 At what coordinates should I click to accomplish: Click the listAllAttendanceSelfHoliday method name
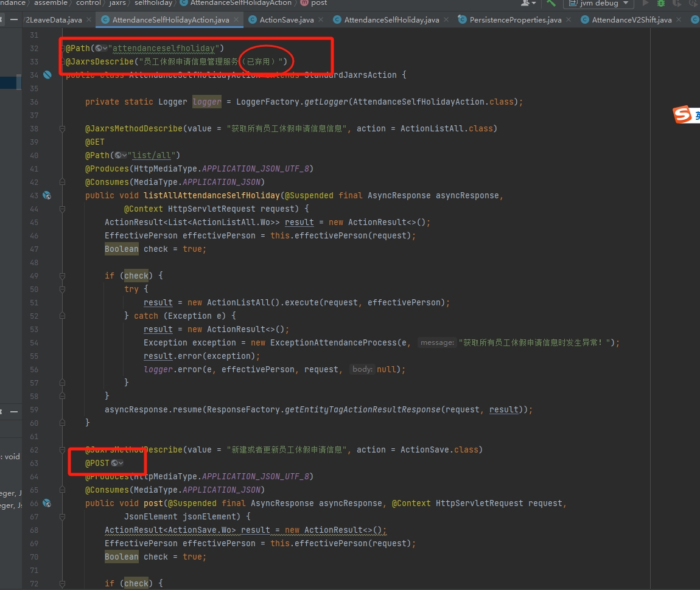212,195
